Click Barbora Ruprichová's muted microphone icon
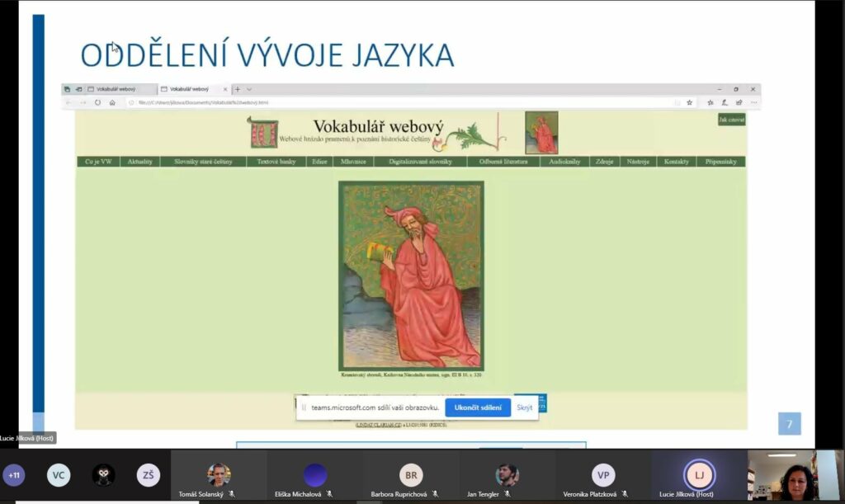 tap(435, 494)
